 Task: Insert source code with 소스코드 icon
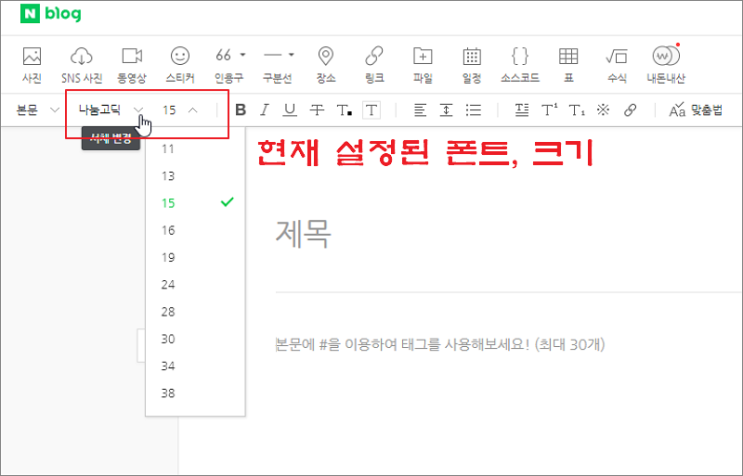[x=520, y=65]
